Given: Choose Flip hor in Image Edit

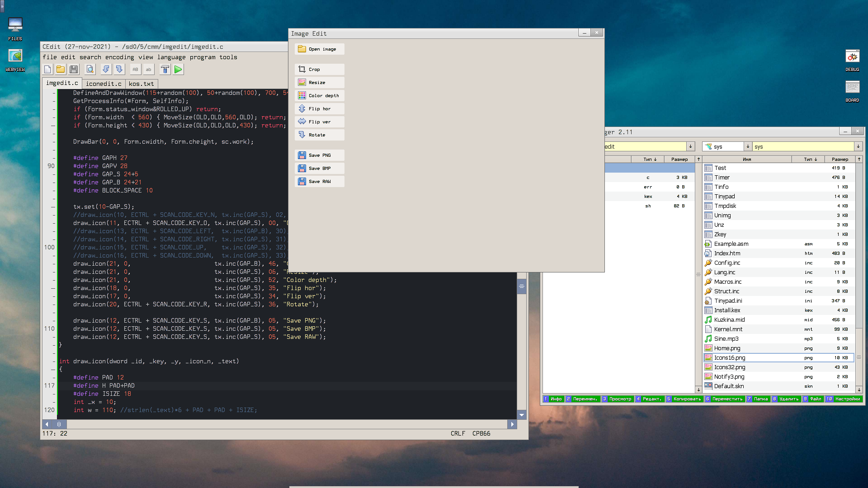Looking at the screenshot, I should pos(319,109).
